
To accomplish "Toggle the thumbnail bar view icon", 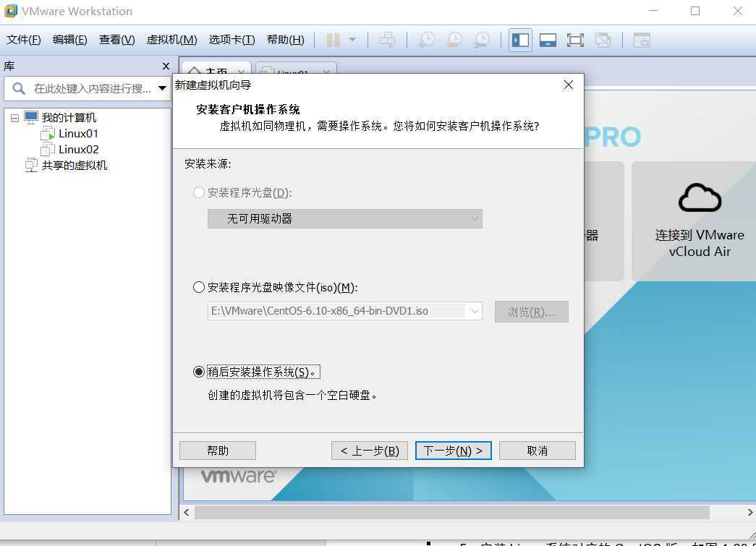I will (548, 40).
